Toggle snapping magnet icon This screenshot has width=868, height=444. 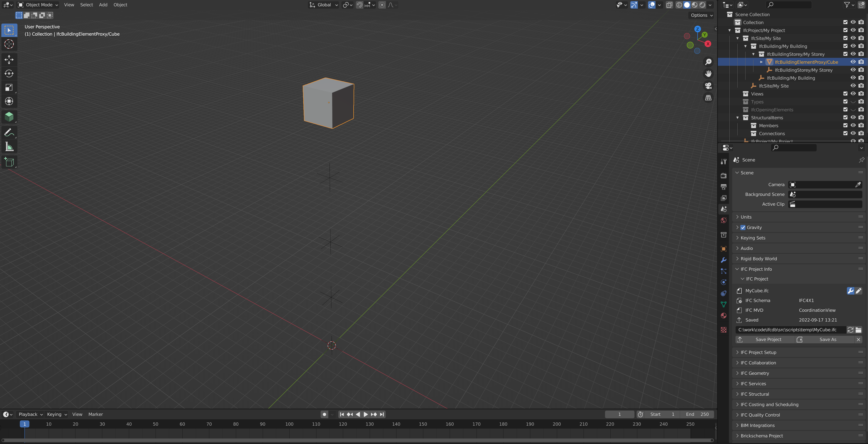coord(359,5)
